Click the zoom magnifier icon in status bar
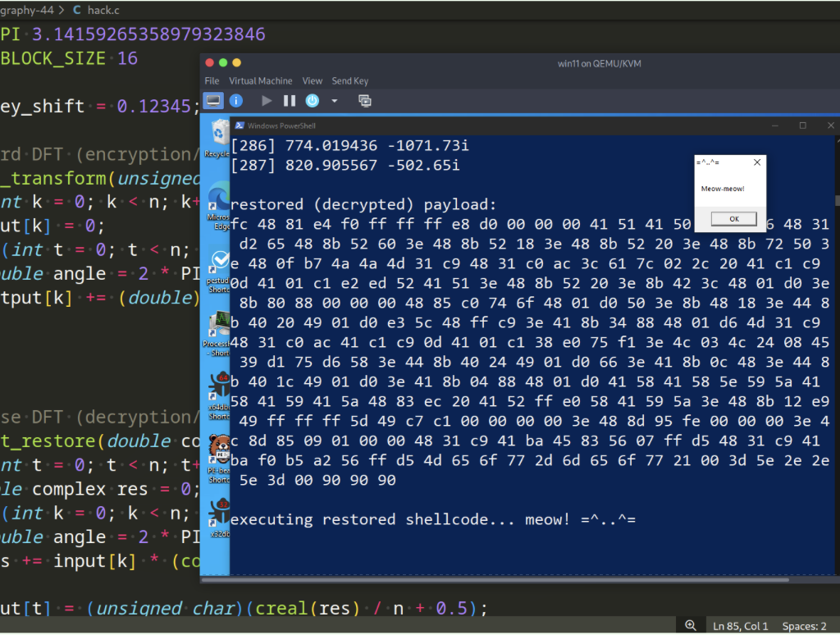The width and height of the screenshot is (840, 635). point(690,625)
